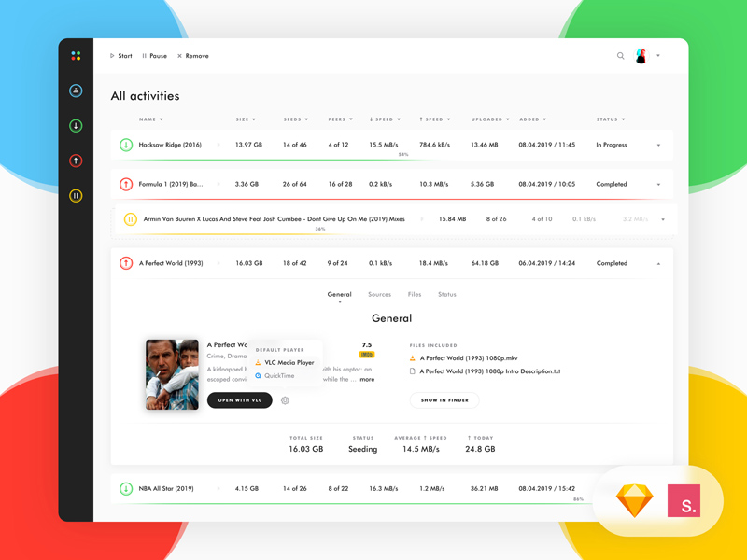This screenshot has width=747, height=560.
Task: Click the Show in Finder button
Action: [444, 400]
